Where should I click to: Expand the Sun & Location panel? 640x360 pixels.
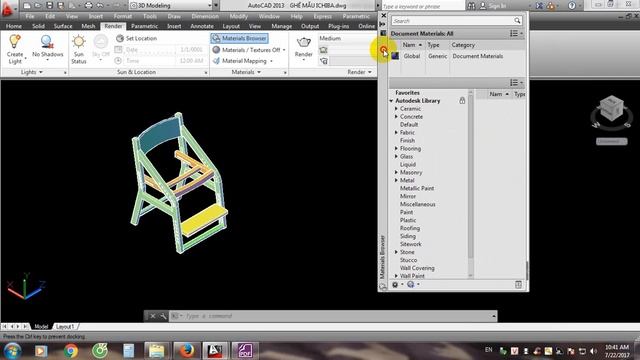point(136,72)
